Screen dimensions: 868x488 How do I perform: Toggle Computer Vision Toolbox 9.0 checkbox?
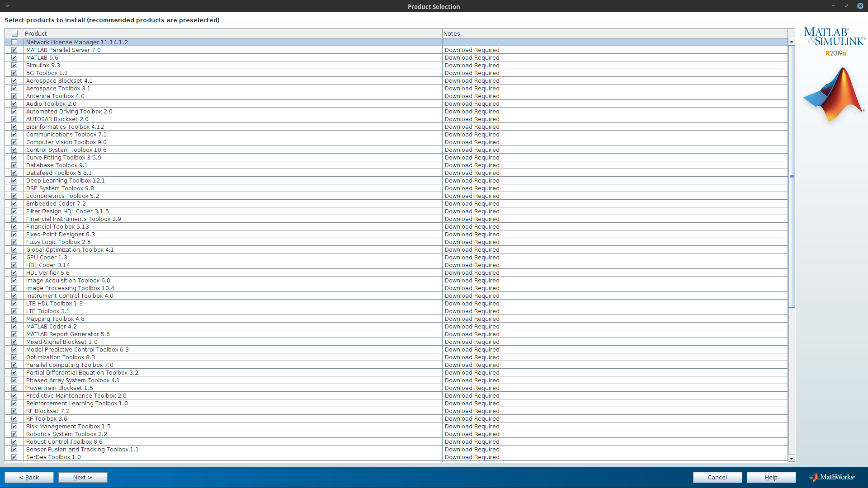point(14,142)
